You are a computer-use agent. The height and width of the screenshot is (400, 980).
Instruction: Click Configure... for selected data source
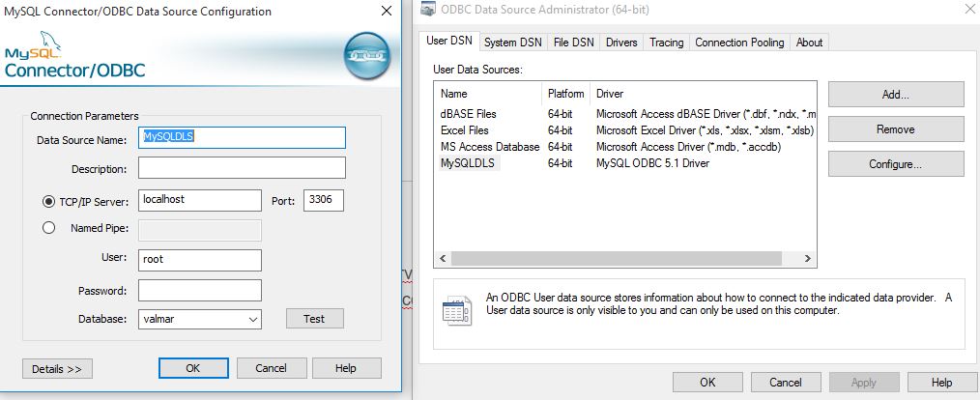(896, 164)
